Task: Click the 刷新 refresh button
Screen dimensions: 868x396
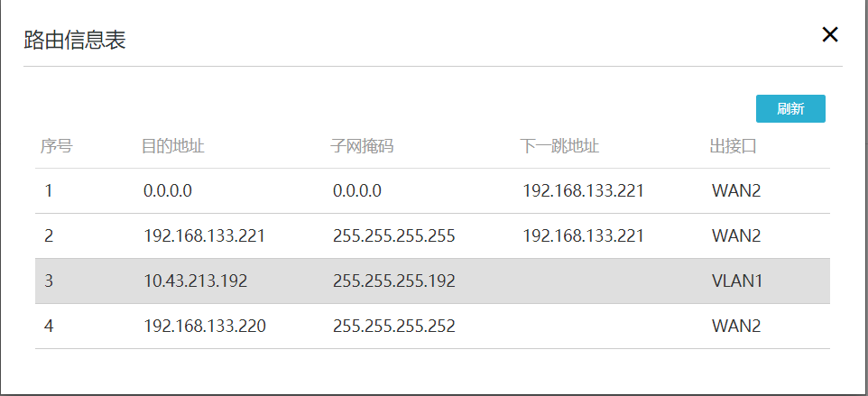Action: tap(790, 108)
